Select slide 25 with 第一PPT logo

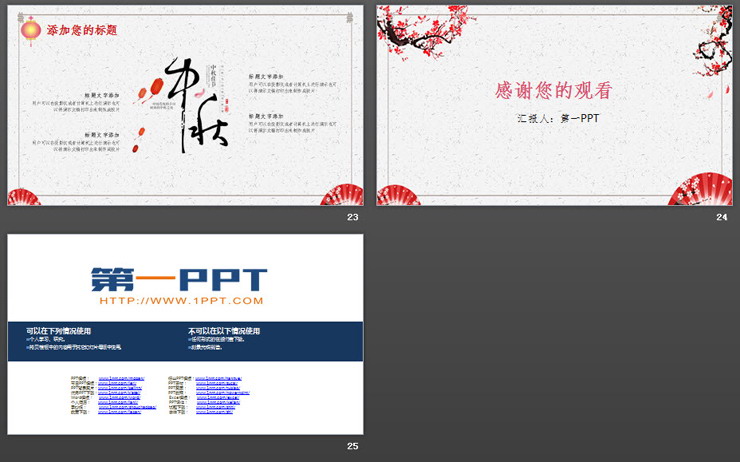[185, 334]
